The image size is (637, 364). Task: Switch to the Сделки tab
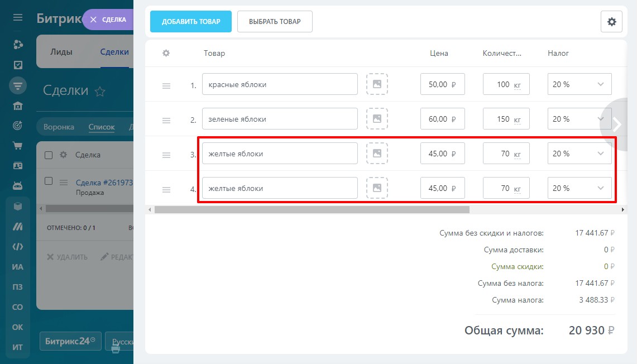(114, 51)
